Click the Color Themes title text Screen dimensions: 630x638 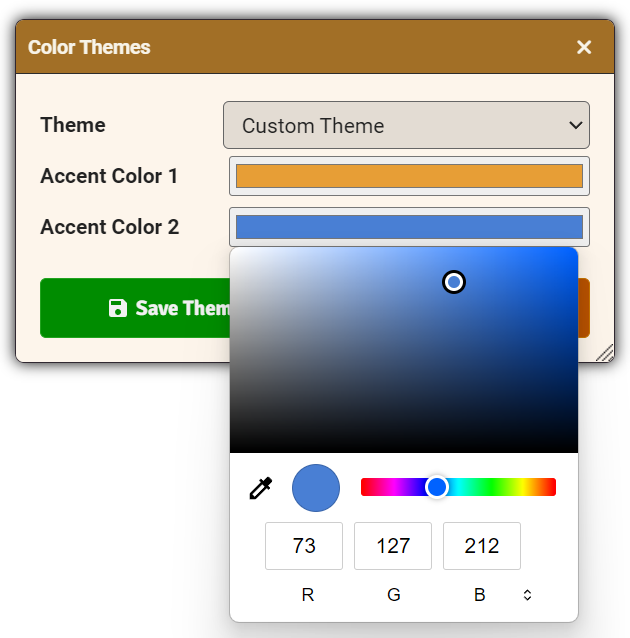tap(89, 47)
